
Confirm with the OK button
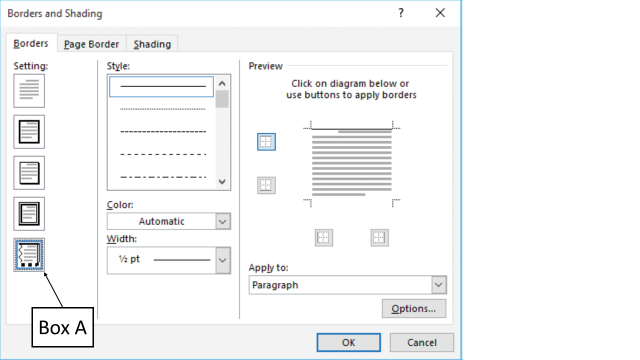349,342
